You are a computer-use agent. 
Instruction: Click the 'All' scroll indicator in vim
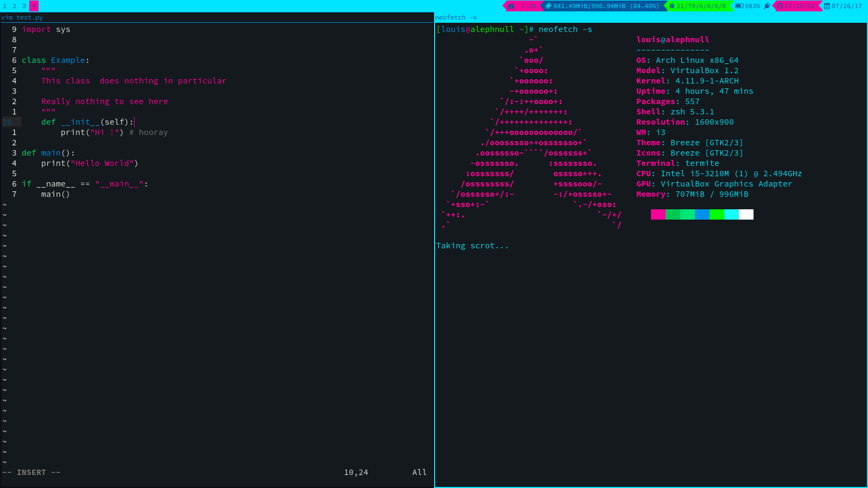pyautogui.click(x=419, y=472)
